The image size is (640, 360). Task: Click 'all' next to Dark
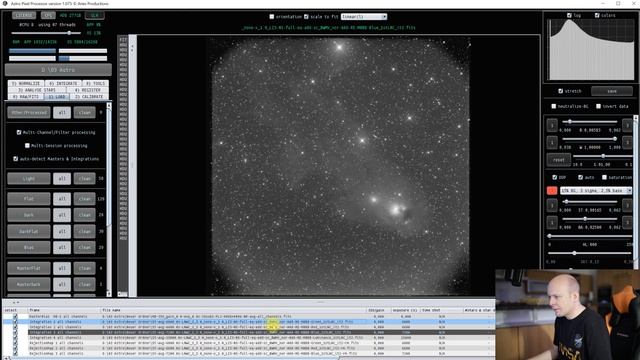(x=62, y=215)
